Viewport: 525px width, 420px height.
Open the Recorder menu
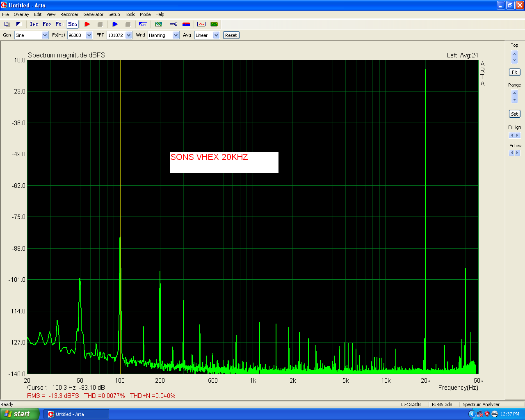tap(69, 14)
